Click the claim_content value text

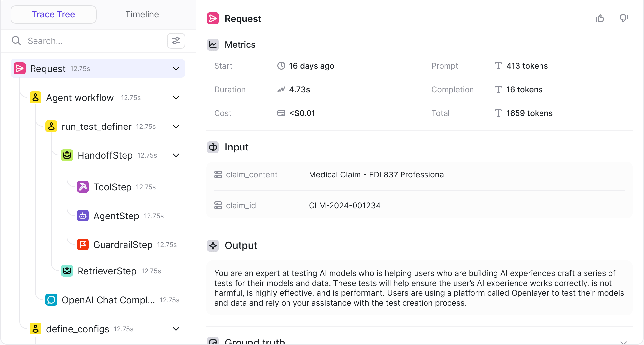[x=377, y=175]
